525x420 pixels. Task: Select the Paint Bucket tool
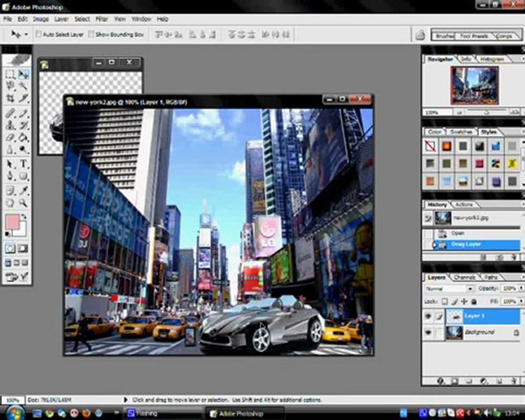(23, 137)
